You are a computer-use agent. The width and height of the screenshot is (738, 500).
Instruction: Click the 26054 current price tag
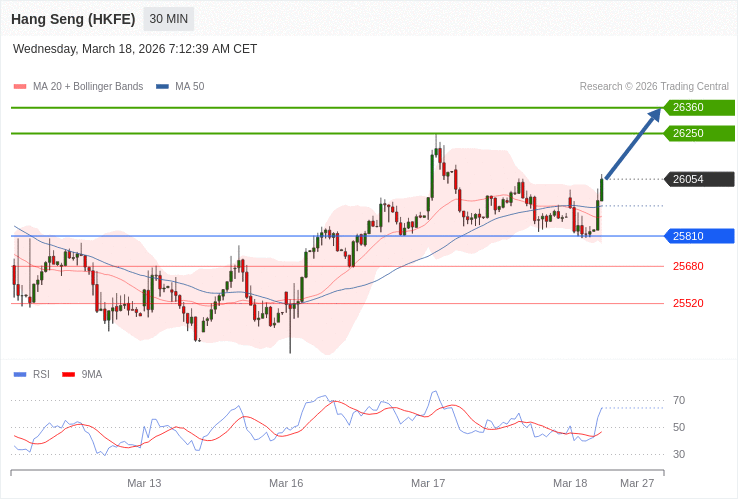[699, 179]
